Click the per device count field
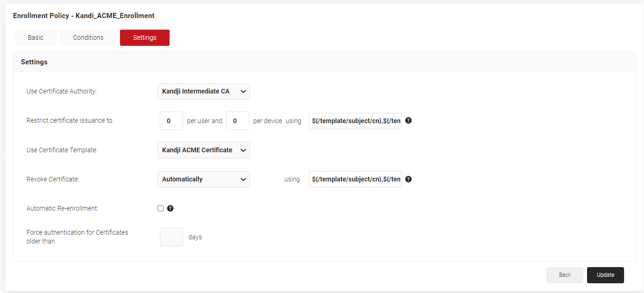The image size is (644, 293). tap(238, 121)
